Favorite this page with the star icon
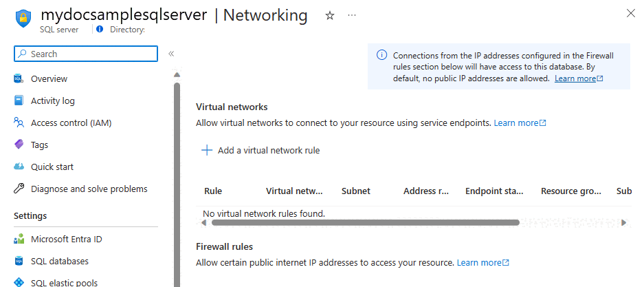644x287 pixels. coord(330,16)
